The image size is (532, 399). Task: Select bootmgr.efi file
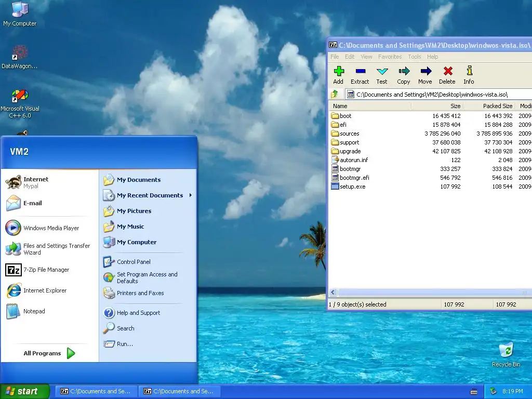350,178
